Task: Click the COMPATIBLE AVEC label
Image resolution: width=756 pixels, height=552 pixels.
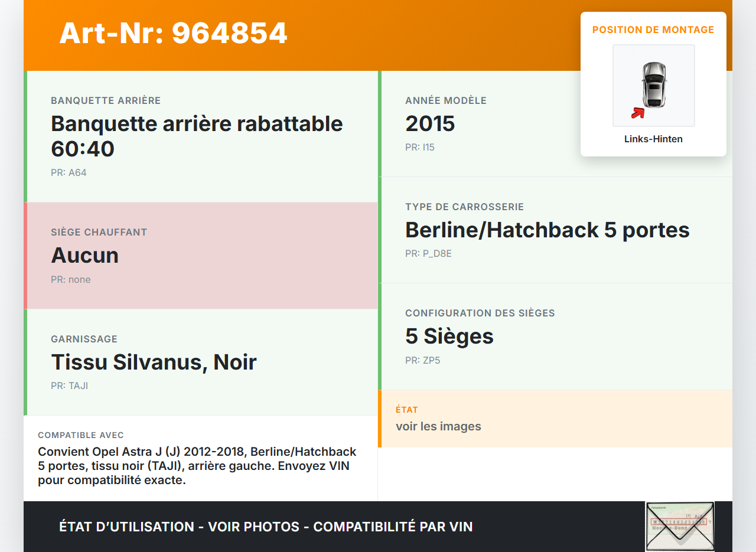Action: click(81, 435)
